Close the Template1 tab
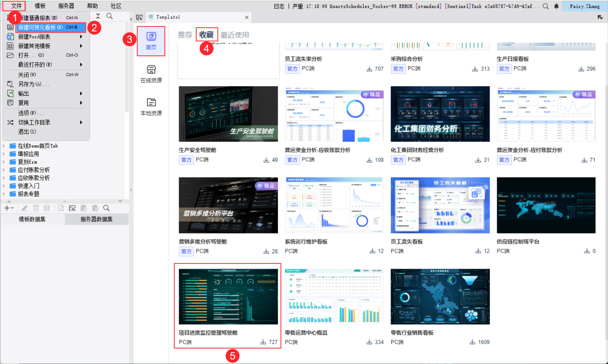 pos(247,17)
